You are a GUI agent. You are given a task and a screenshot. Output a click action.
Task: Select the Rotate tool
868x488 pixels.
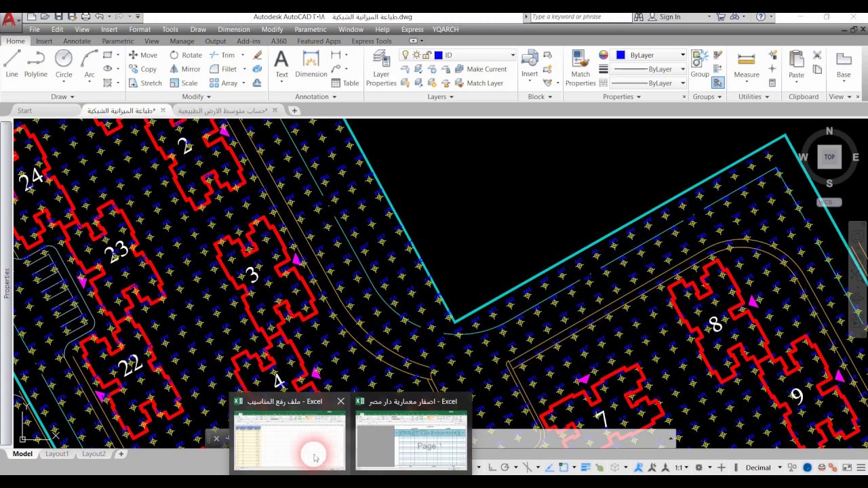pyautogui.click(x=186, y=55)
